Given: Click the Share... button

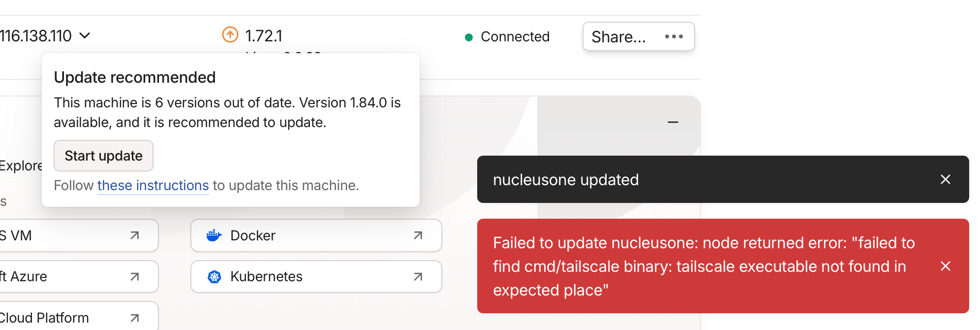Looking at the screenshot, I should (x=618, y=36).
